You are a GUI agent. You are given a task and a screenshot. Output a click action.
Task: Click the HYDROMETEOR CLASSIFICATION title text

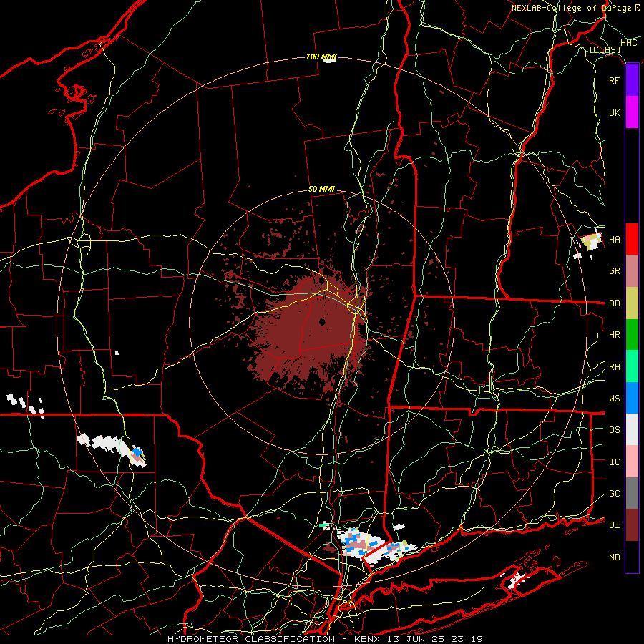pyautogui.click(x=251, y=639)
